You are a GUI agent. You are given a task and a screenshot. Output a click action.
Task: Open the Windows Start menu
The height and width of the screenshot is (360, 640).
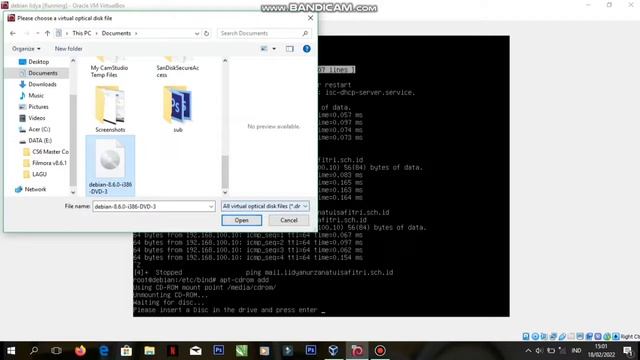click(x=11, y=351)
